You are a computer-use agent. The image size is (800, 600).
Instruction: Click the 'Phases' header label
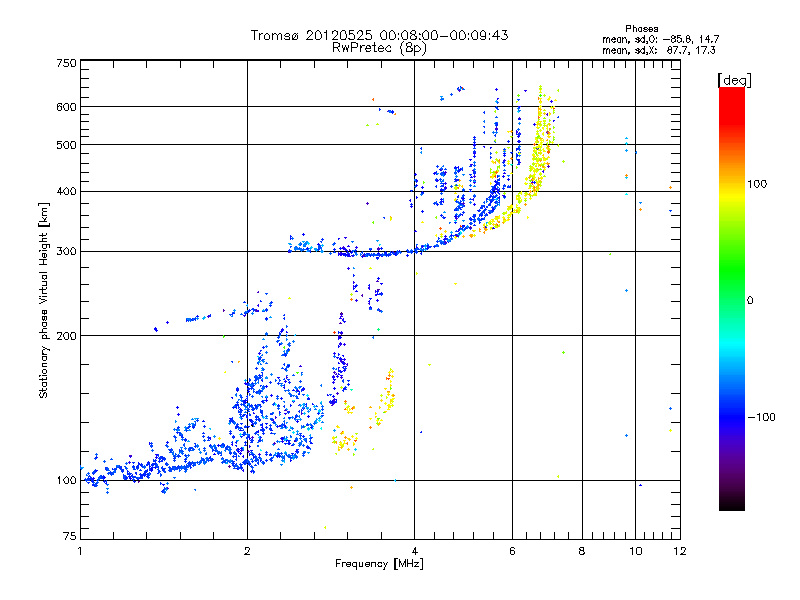click(641, 29)
